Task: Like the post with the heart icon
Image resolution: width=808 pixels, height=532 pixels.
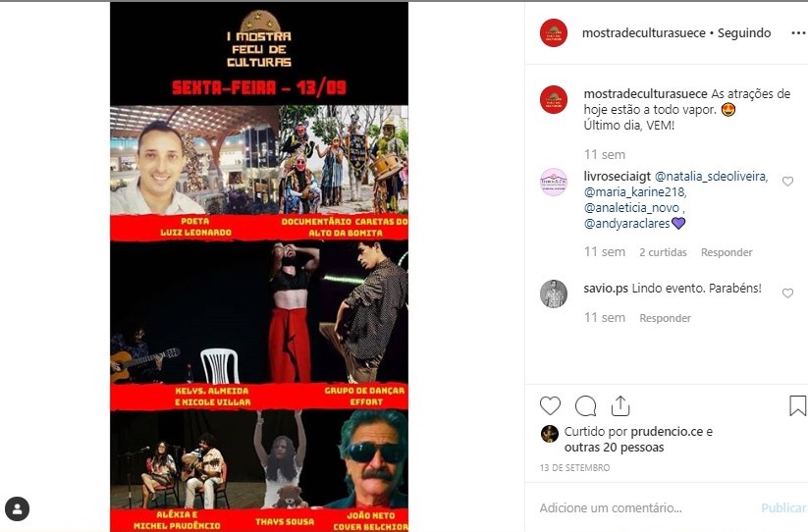Action: click(x=550, y=405)
